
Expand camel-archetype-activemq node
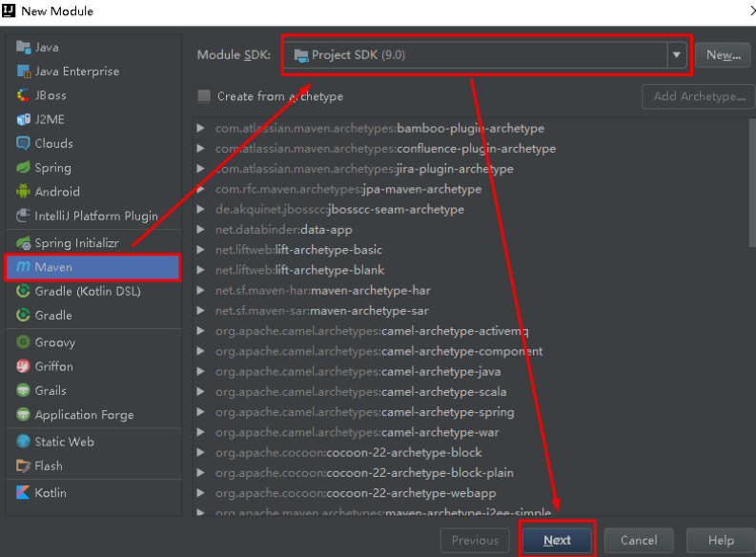200,331
